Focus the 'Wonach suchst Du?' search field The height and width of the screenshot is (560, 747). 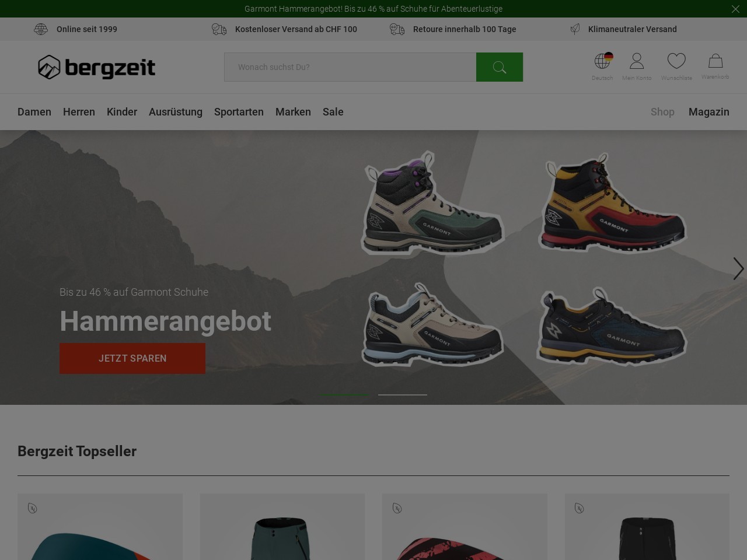[350, 67]
